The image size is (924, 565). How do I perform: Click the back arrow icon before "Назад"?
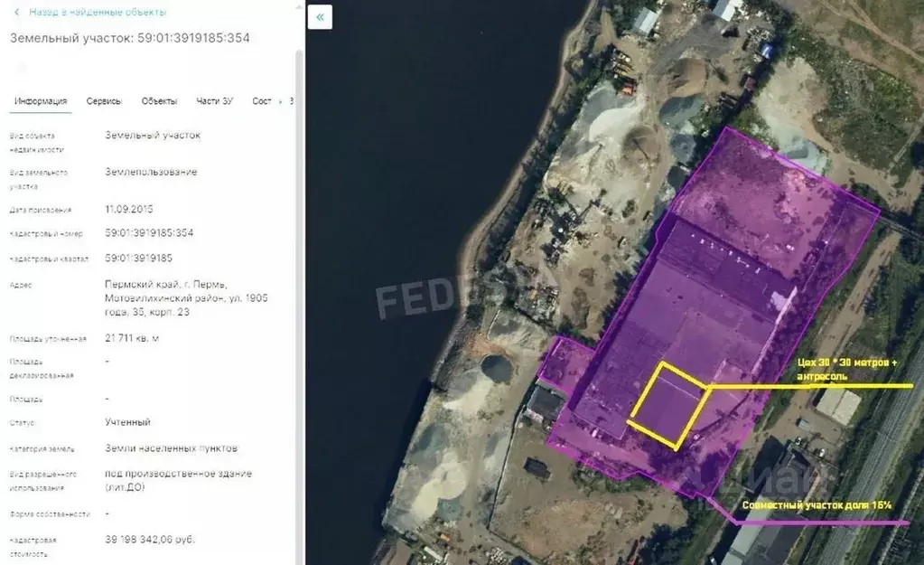click(16, 13)
